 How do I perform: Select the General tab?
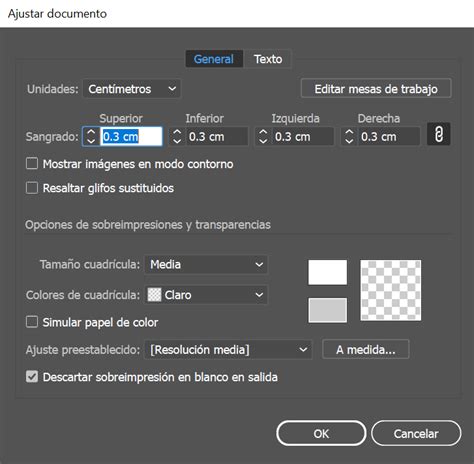(214, 59)
